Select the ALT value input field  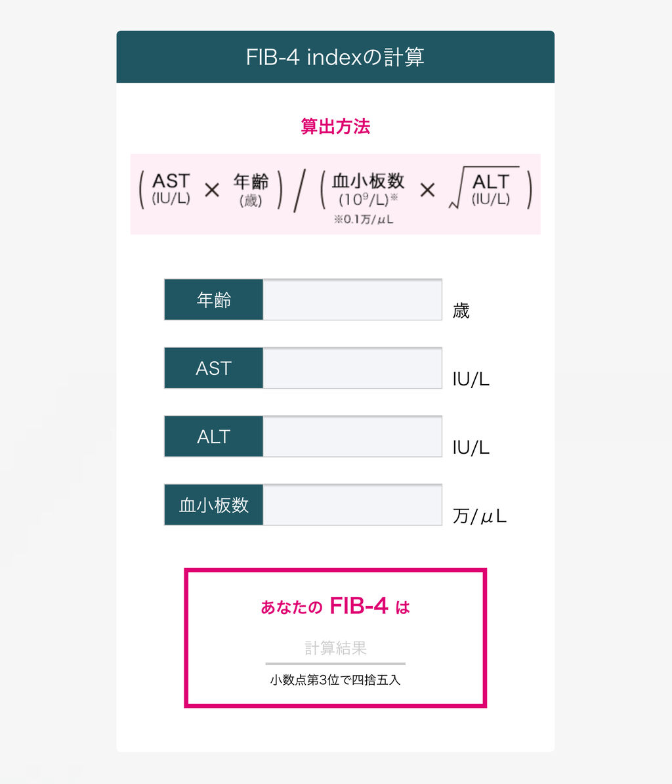pyautogui.click(x=352, y=437)
